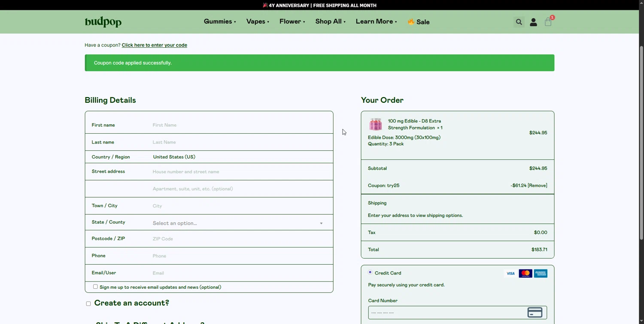The width and height of the screenshot is (644, 324).
Task: Click the Your Order heading
Action: coord(382,100)
